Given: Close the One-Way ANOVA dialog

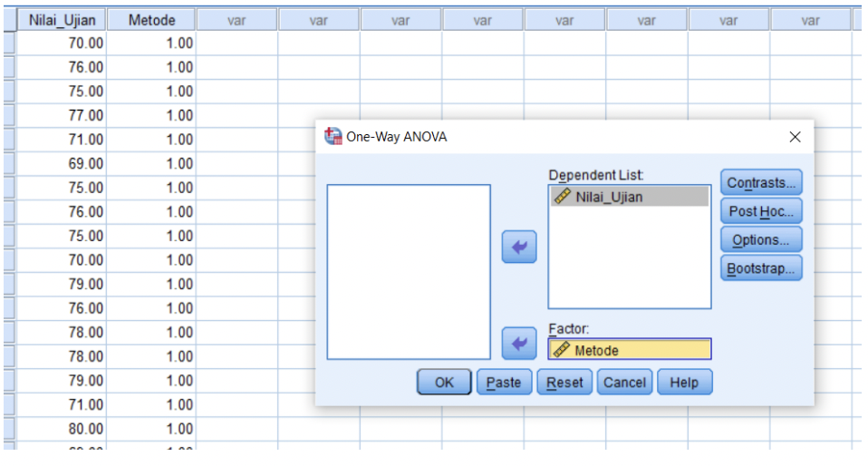Looking at the screenshot, I should click(x=795, y=137).
